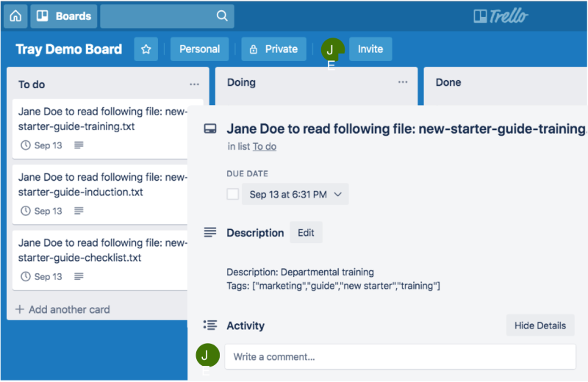The image size is (588, 382).
Task: Open the Boards menu
Action: (64, 15)
